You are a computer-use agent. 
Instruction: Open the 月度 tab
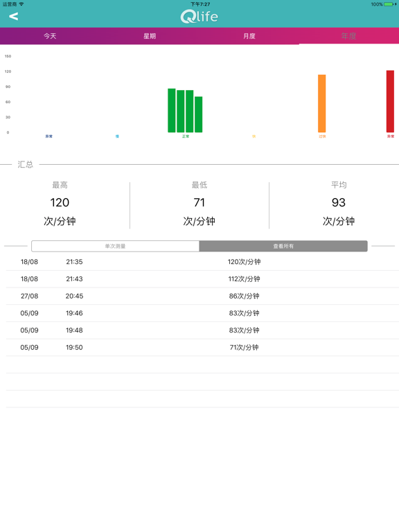[249, 36]
